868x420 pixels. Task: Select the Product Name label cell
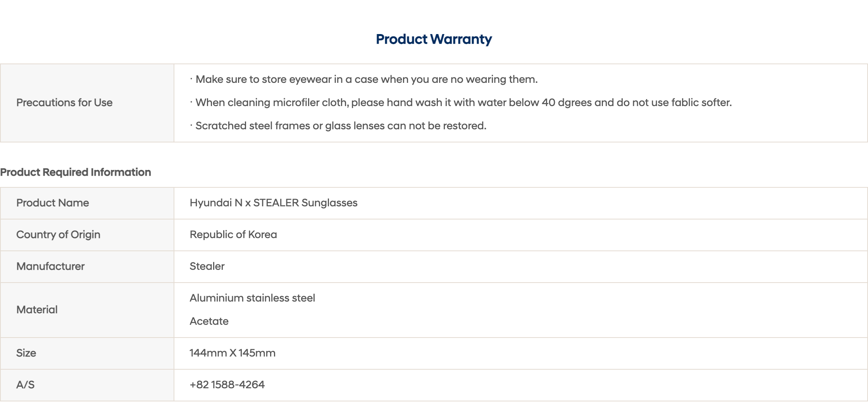87,203
